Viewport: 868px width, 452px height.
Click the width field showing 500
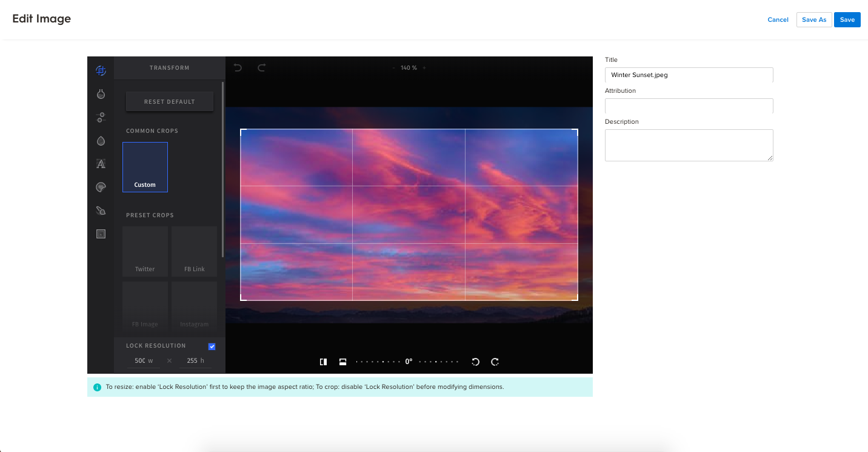click(144, 360)
